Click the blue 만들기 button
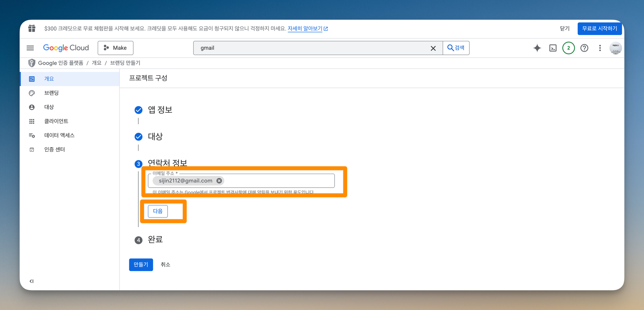This screenshot has width=644, height=310. pyautogui.click(x=141, y=265)
